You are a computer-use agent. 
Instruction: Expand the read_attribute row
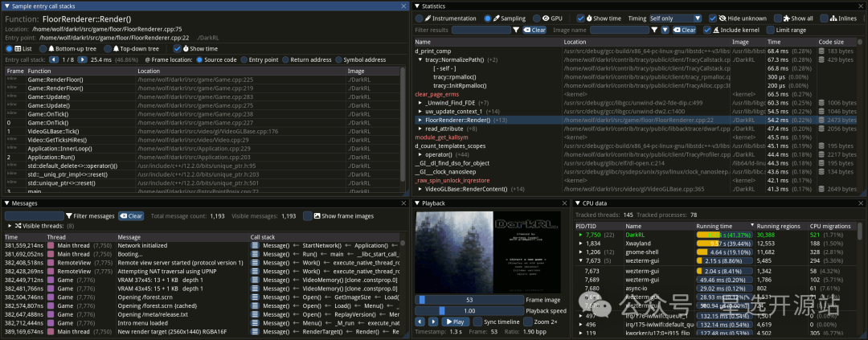click(x=420, y=129)
